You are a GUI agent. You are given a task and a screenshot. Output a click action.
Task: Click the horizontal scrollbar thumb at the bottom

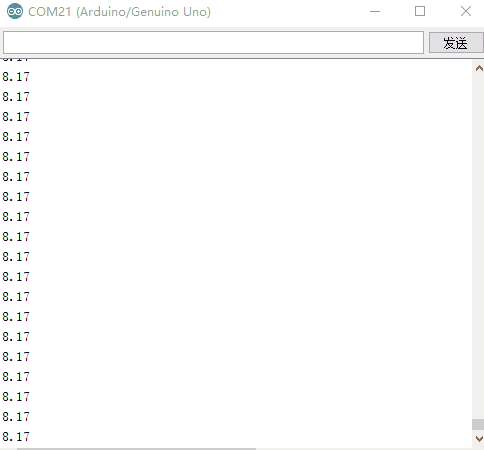(137, 449)
